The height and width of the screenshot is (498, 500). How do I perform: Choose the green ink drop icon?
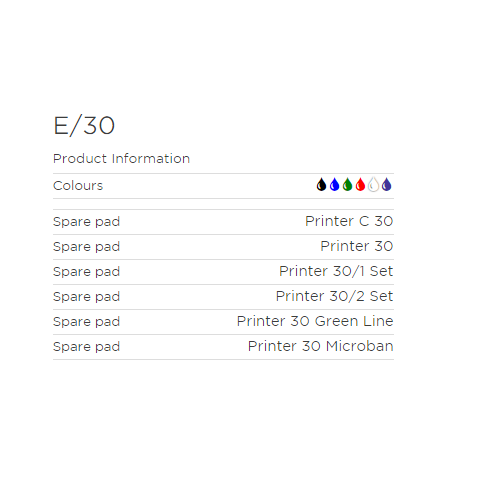(x=347, y=185)
